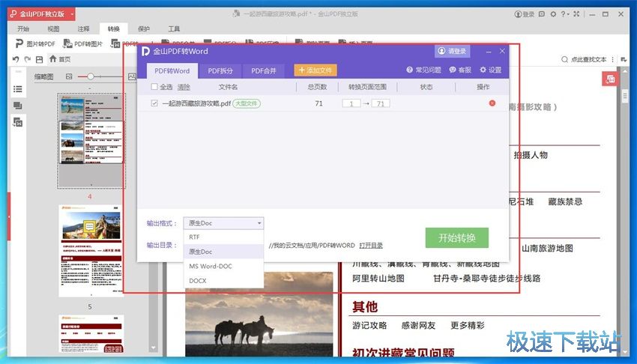Viewport: 637px width, 364px height.
Task: Open the outline list sidebar panel
Action: [17, 89]
